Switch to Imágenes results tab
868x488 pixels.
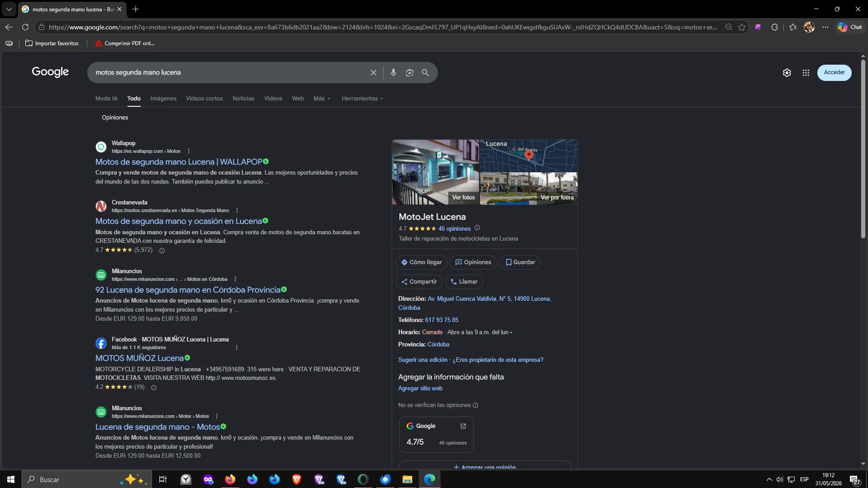click(163, 99)
